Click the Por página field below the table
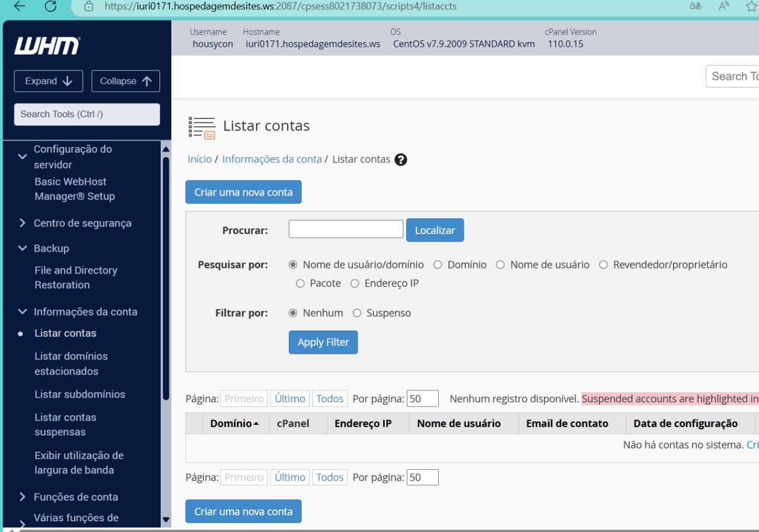759x532 pixels. tap(423, 477)
